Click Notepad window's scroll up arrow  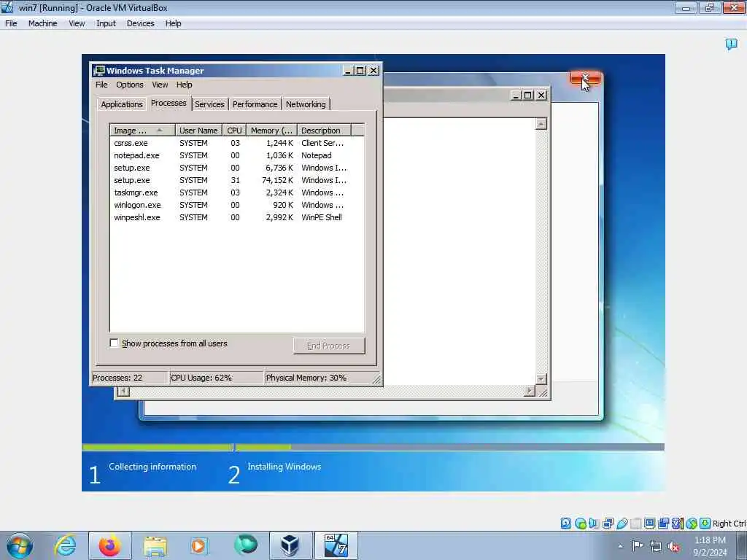pos(541,124)
